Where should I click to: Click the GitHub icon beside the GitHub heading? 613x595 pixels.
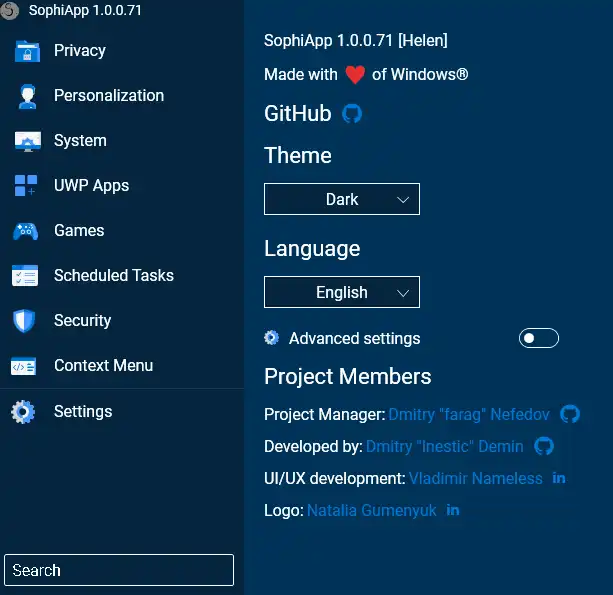(352, 113)
